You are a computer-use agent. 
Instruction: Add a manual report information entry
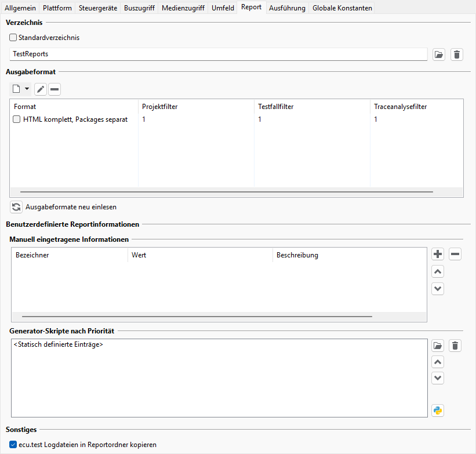click(438, 254)
